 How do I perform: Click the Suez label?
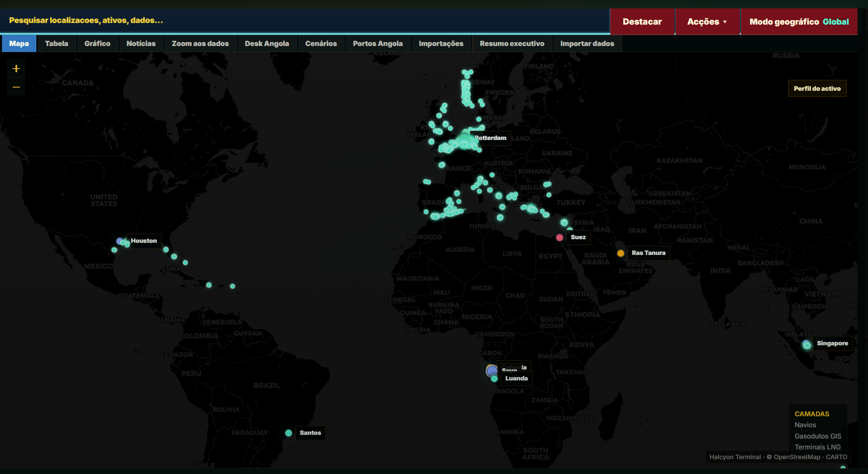tap(578, 237)
